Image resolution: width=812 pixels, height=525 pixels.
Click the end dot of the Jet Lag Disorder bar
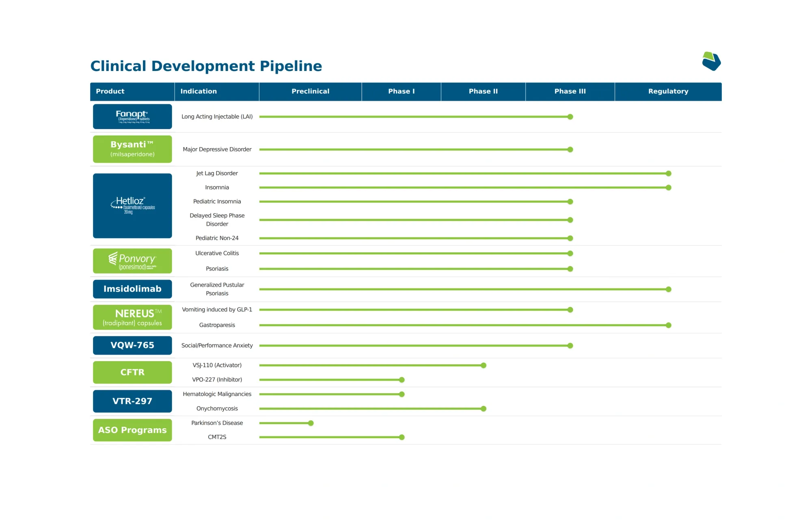coord(668,174)
